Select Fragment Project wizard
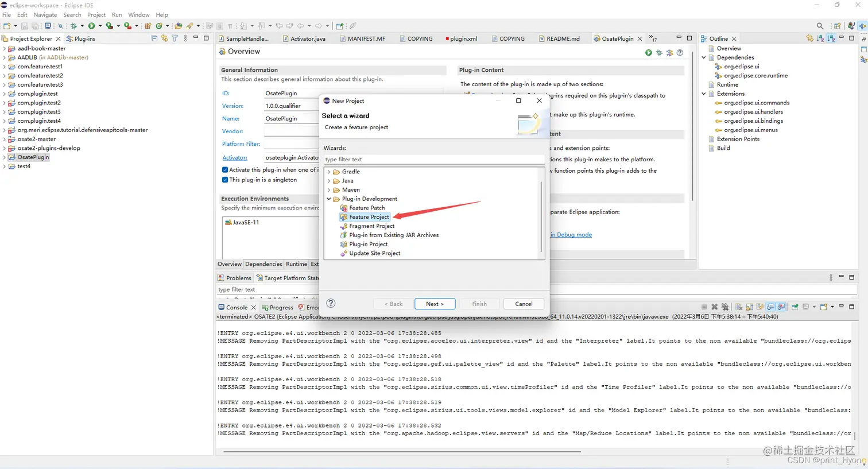868x469 pixels. (367, 226)
